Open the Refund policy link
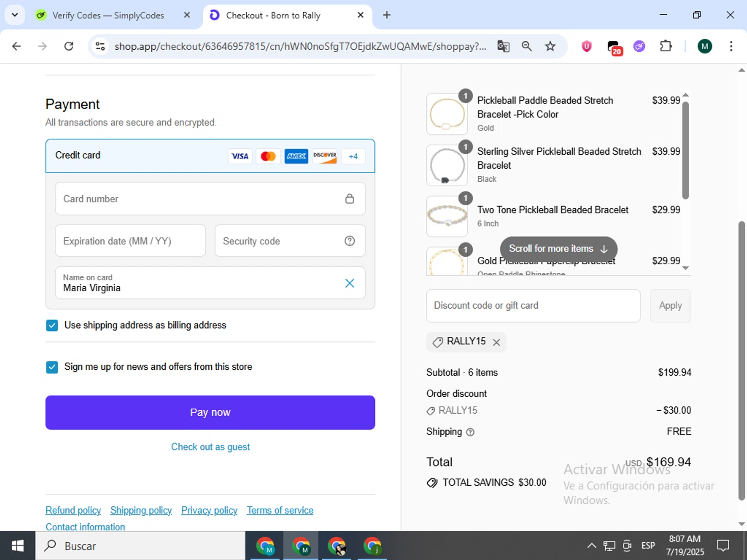The height and width of the screenshot is (560, 747). tap(73, 510)
